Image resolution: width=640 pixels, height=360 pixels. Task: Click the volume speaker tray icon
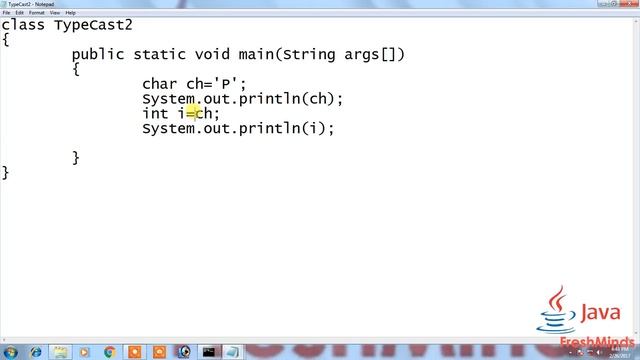(599, 353)
